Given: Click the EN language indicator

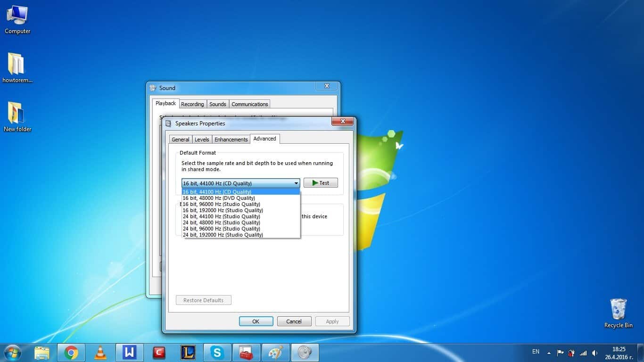Looking at the screenshot, I should pyautogui.click(x=536, y=352).
